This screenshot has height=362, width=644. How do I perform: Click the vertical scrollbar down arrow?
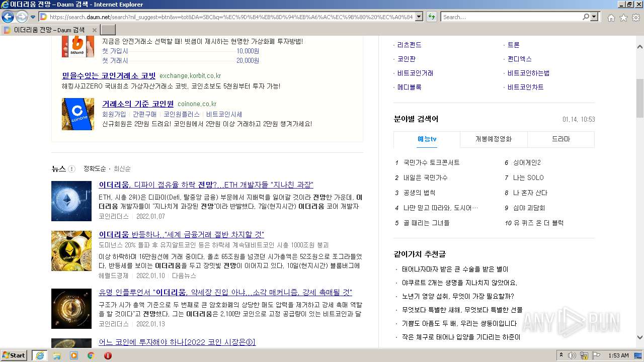640,338
